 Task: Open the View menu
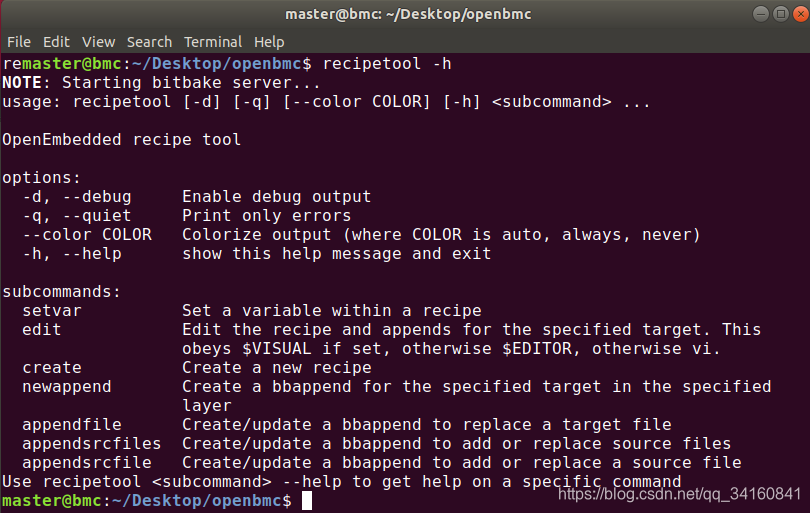pos(98,42)
